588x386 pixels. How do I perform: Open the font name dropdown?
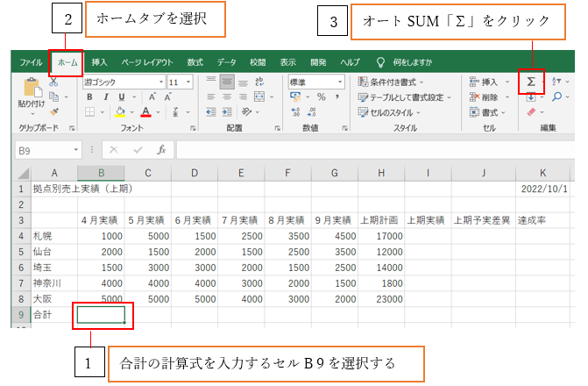(160, 82)
